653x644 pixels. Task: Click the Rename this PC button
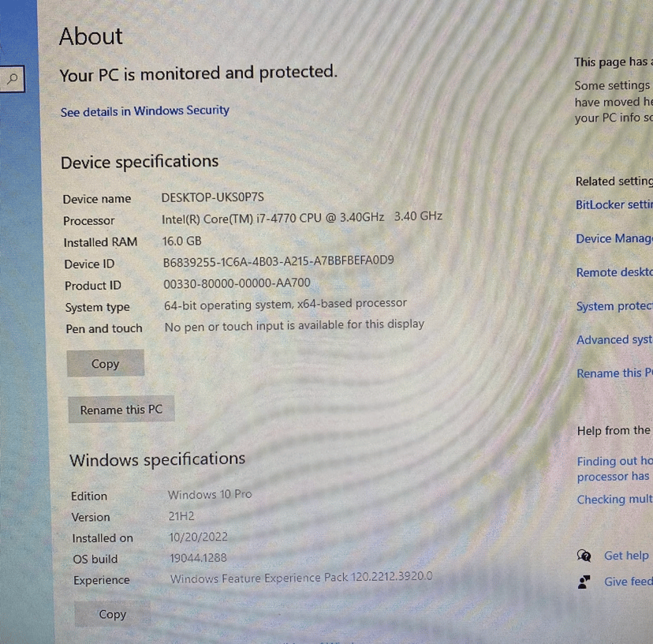[x=121, y=410]
